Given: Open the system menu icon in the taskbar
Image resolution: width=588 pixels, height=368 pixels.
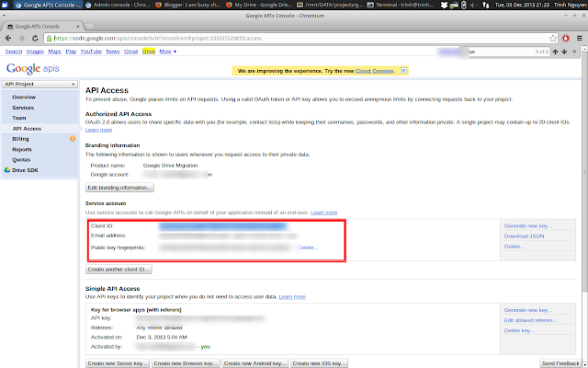Looking at the screenshot, I should pyautogui.click(x=5, y=5).
